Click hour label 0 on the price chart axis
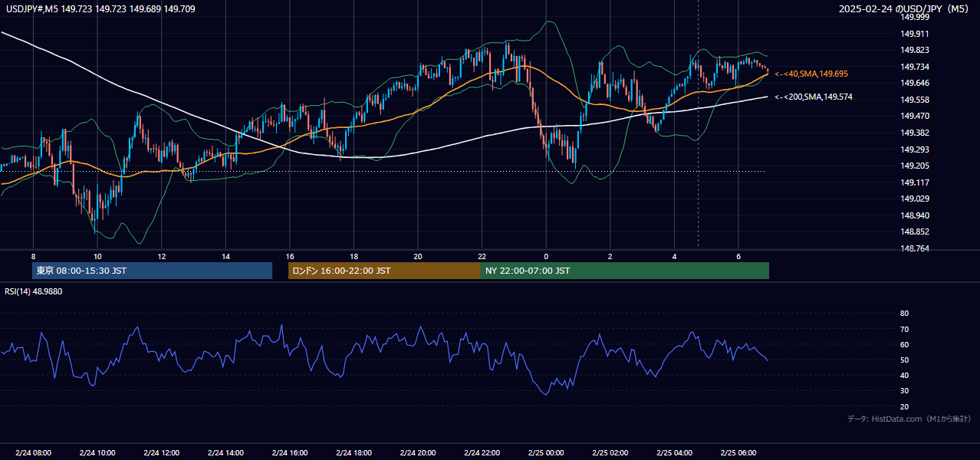 (546, 256)
